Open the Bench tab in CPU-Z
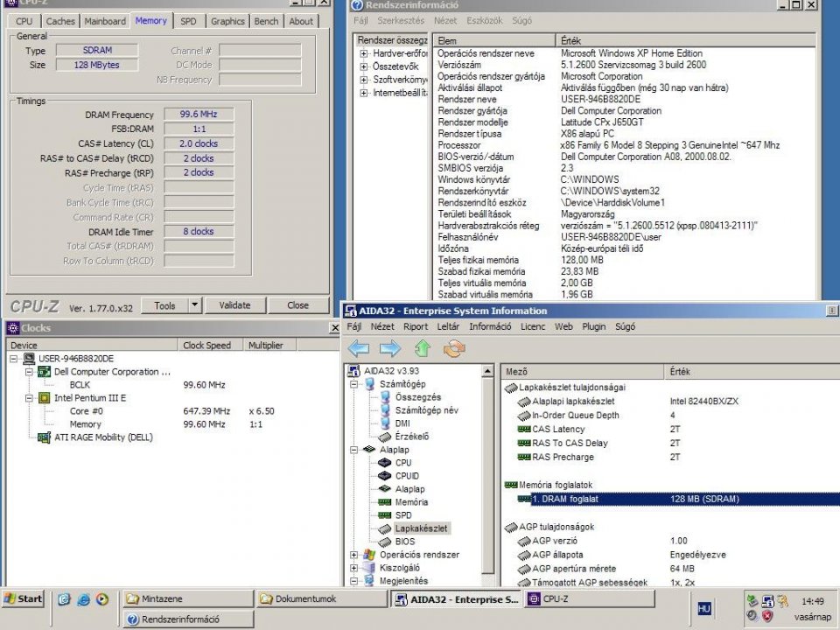The image size is (840, 630). 266,21
